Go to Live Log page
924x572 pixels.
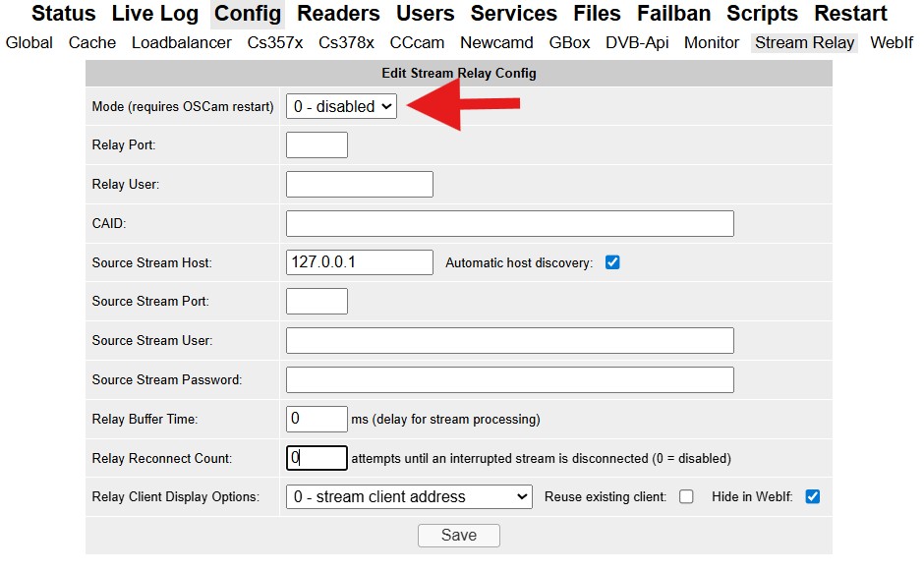(x=154, y=14)
